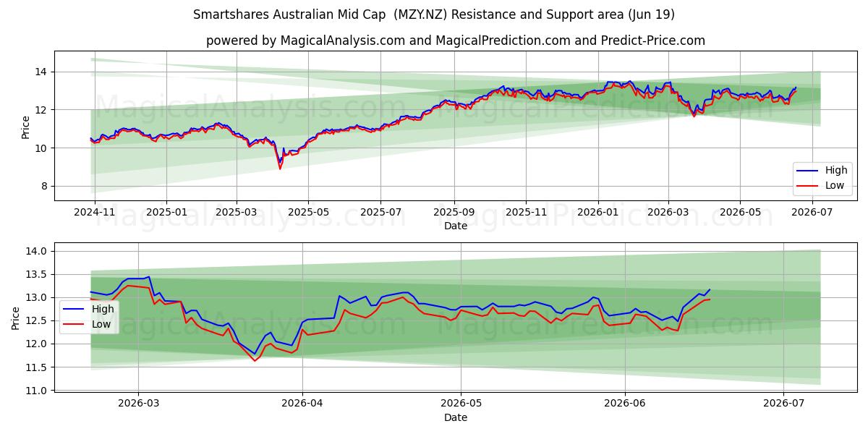Viewport: 868px width, 434px height.
Task: Click the '14.0' y-axis tick on bottom chart
Action: tap(38, 251)
